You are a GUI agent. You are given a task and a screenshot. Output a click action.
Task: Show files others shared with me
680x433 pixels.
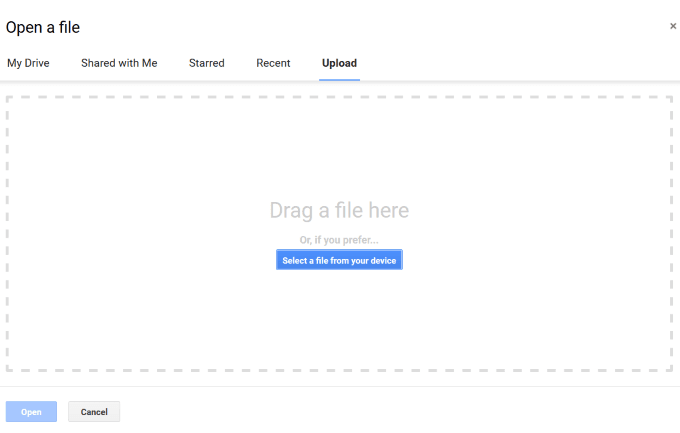[119, 63]
